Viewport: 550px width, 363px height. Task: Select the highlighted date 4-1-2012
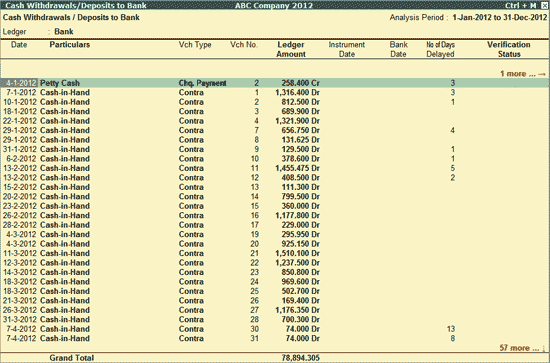point(20,83)
